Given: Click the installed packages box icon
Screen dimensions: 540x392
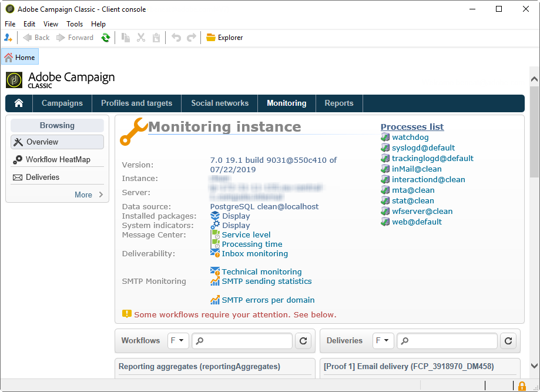Looking at the screenshot, I should pos(215,216).
